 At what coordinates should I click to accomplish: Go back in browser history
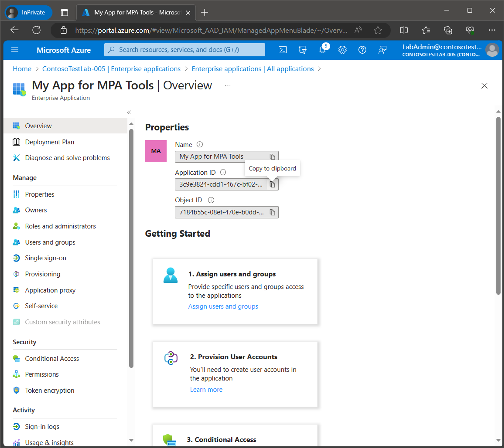15,30
